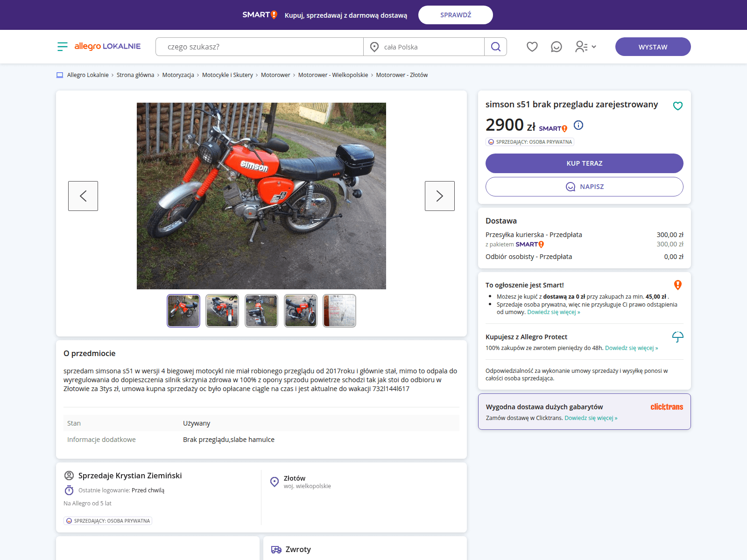
Task: Click the 'czego szukasz?' search field
Action: tap(260, 47)
